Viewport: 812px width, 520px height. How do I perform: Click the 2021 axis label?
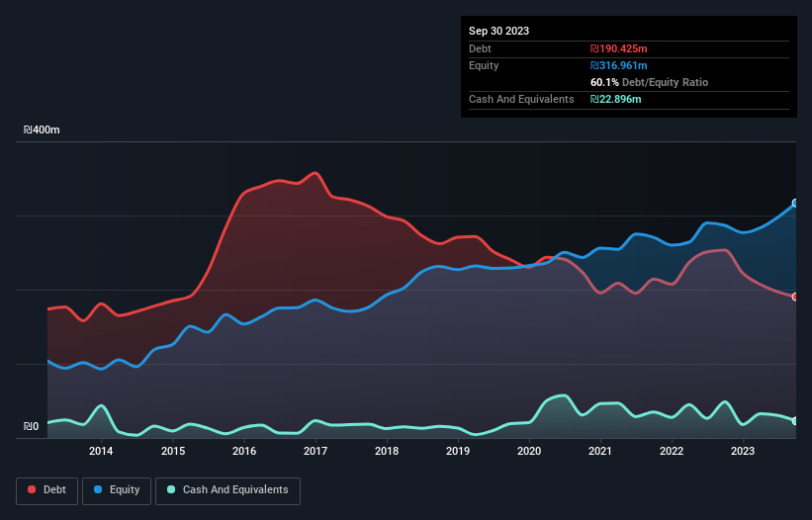[x=600, y=451]
